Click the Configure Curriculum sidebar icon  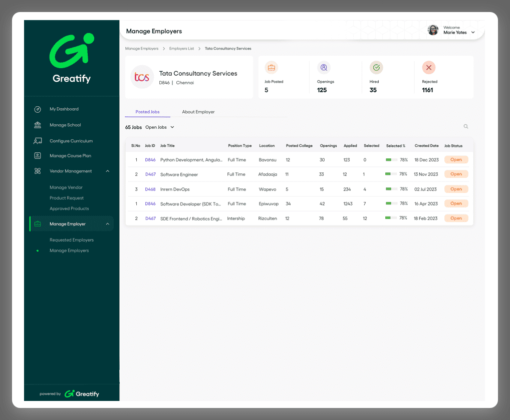point(38,141)
